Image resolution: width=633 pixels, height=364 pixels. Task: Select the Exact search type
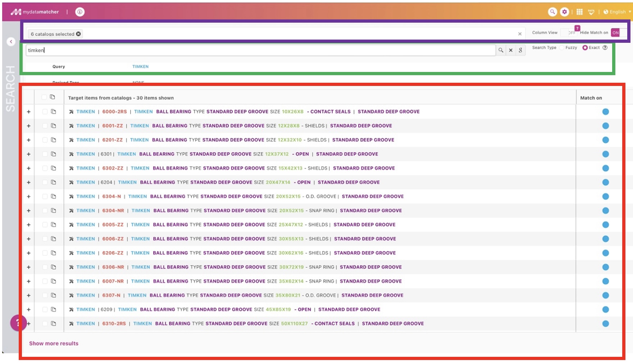585,47
